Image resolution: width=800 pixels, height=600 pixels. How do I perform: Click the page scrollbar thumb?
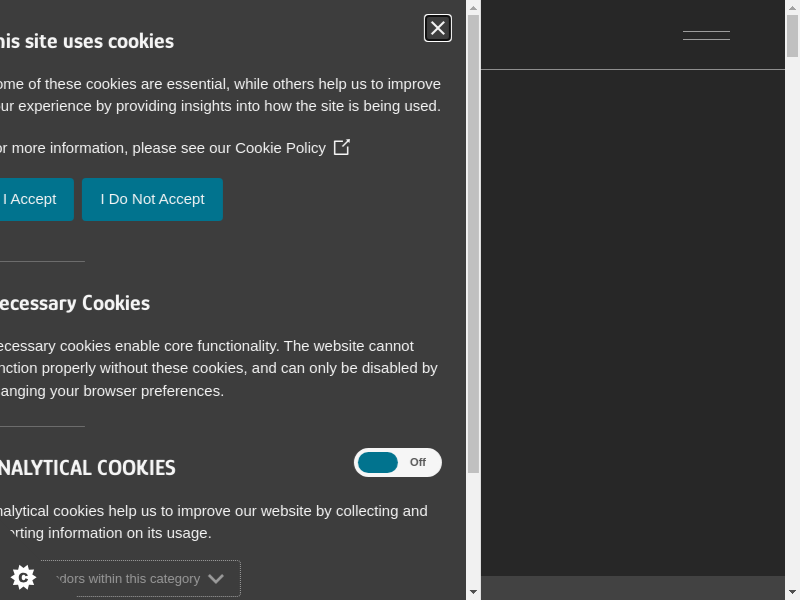792,35
